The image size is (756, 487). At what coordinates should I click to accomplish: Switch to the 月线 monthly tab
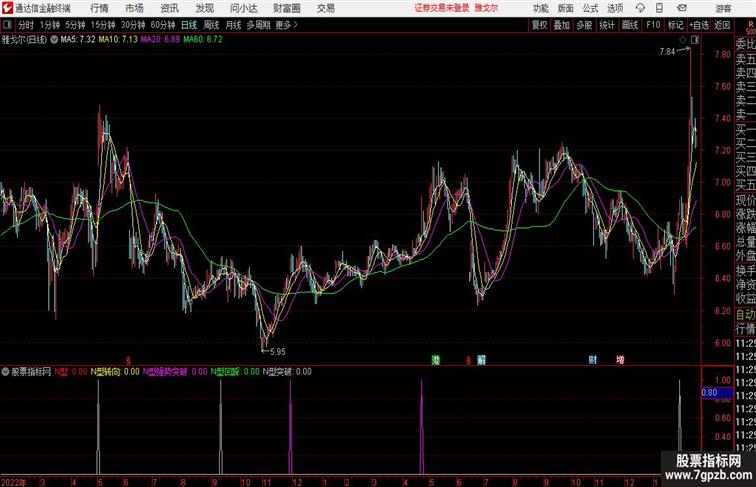[x=233, y=25]
